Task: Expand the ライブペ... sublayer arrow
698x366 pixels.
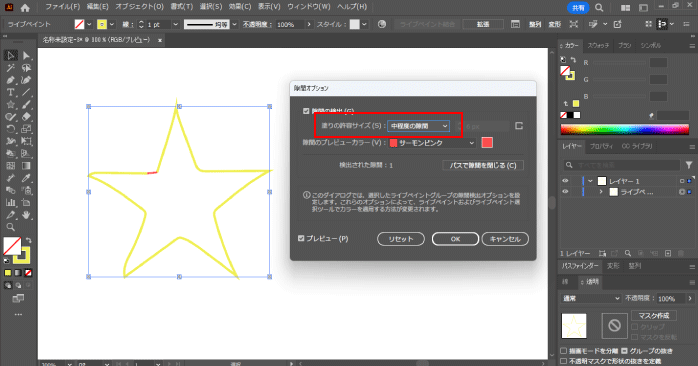Action: pyautogui.click(x=601, y=192)
